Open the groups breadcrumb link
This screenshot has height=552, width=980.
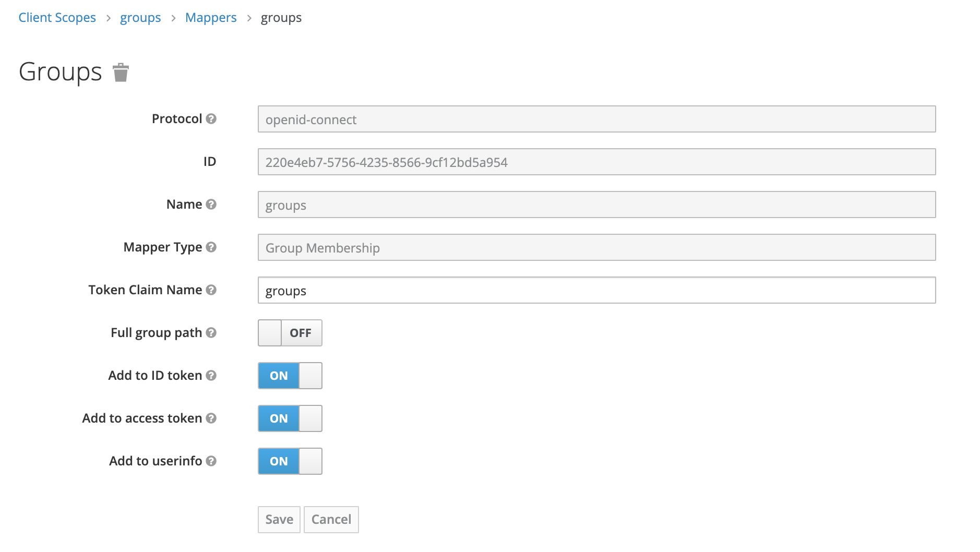pyautogui.click(x=140, y=18)
